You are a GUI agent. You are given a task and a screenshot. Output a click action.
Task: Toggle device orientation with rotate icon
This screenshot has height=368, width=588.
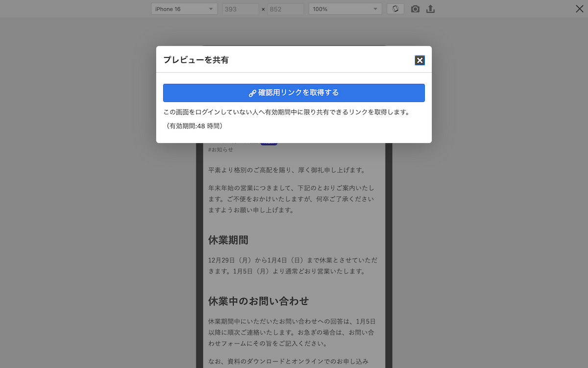[x=395, y=9]
